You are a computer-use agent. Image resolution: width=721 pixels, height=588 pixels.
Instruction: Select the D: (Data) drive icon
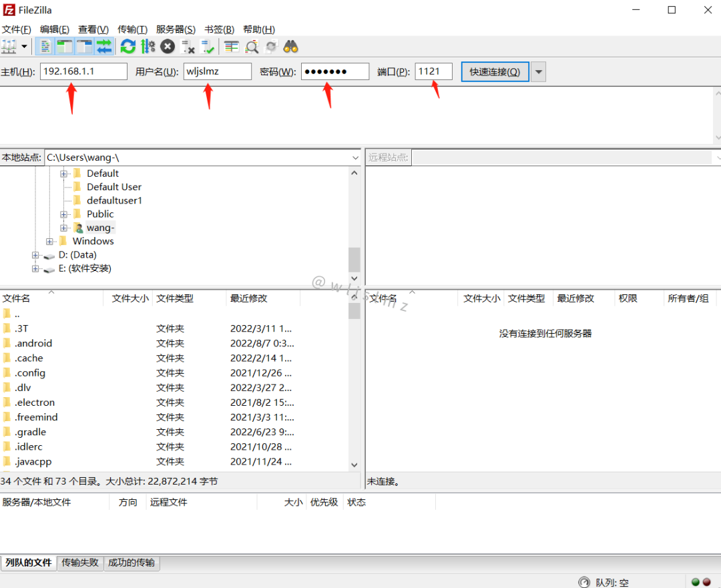click(x=49, y=256)
